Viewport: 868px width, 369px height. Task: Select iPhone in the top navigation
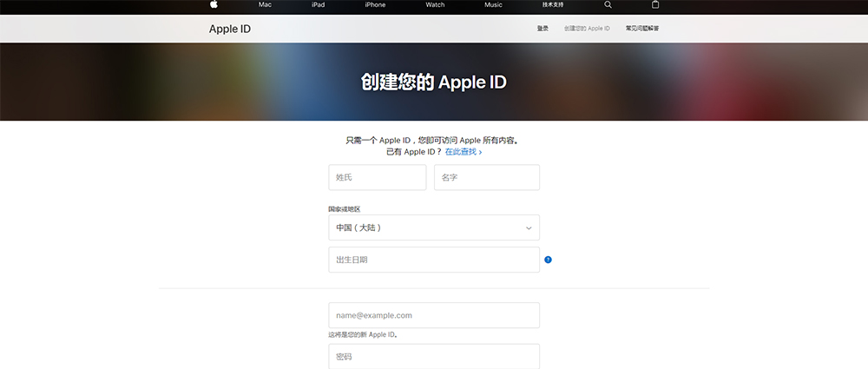click(x=375, y=4)
